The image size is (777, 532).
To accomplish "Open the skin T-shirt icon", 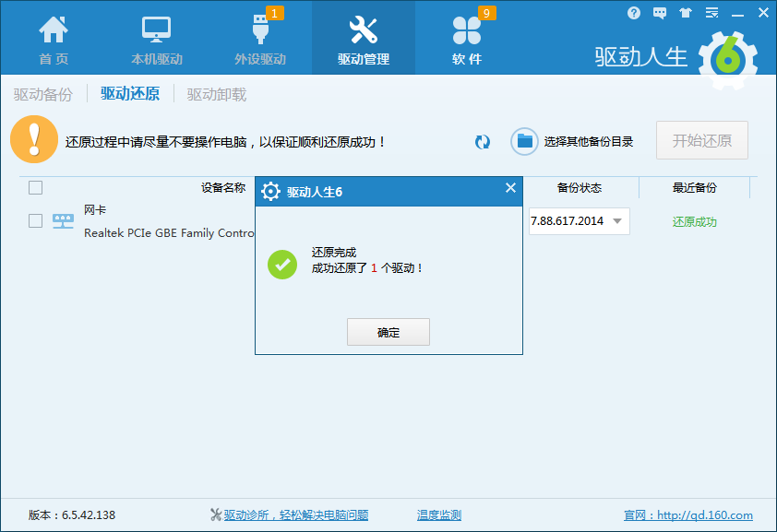I will [685, 13].
